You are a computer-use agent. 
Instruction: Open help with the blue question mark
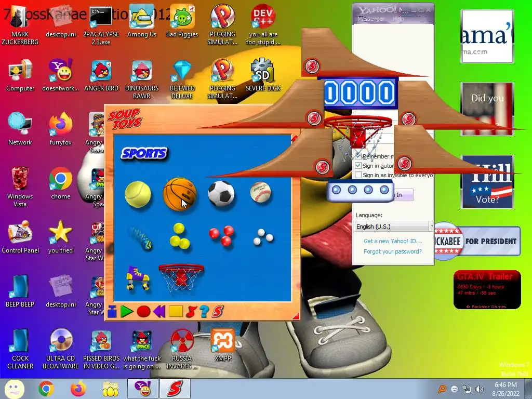[x=204, y=312]
